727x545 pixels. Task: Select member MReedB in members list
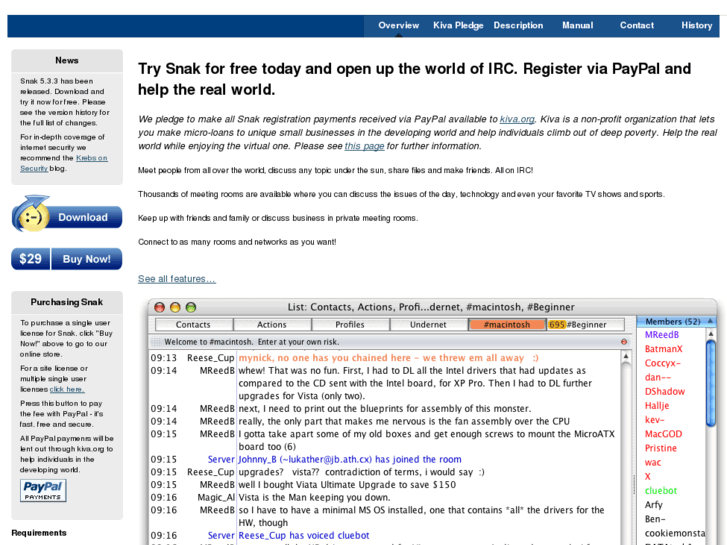[662, 335]
